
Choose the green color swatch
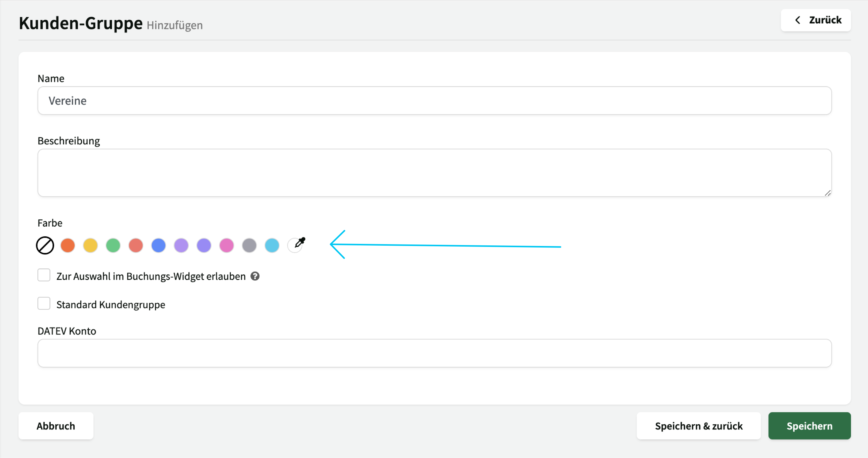(113, 245)
